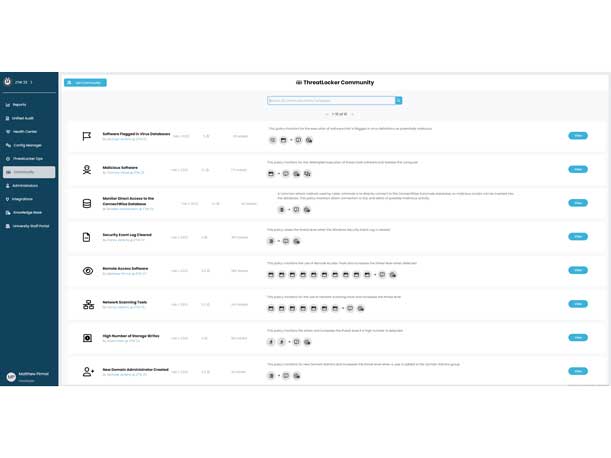Go to the next page of policies
The width and height of the screenshot is (611, 458).
click(352, 114)
